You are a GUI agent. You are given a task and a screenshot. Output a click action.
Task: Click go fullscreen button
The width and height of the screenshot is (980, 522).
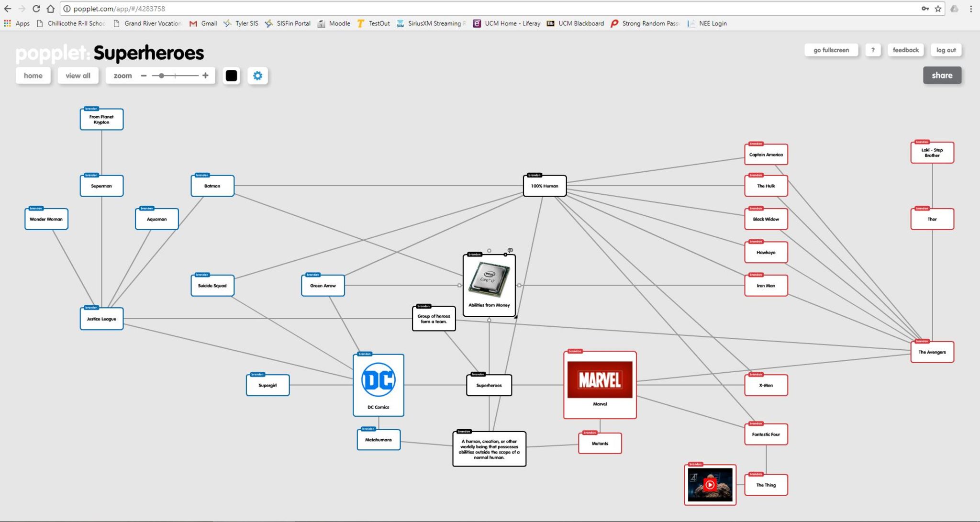(x=831, y=50)
